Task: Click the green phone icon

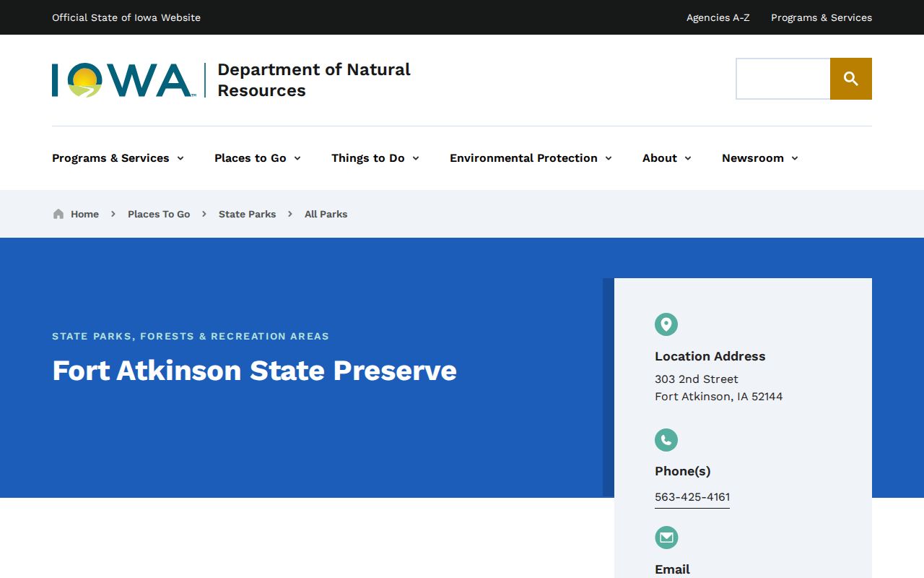Action: (666, 440)
